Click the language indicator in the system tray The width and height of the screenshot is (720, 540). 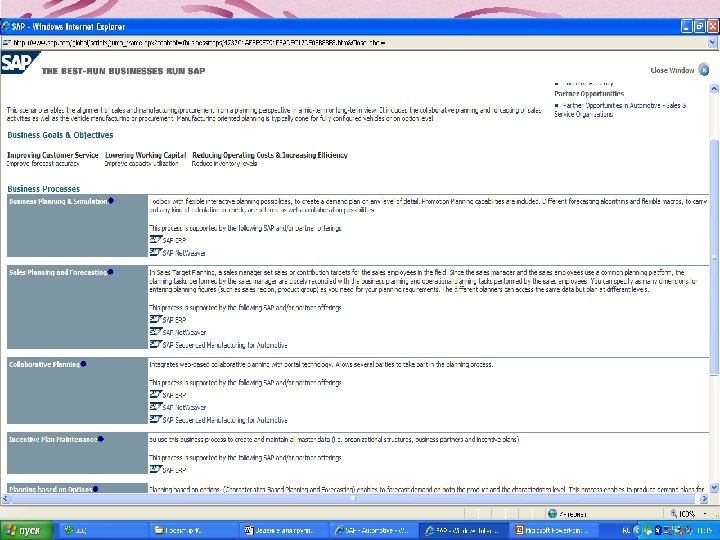tap(626, 530)
